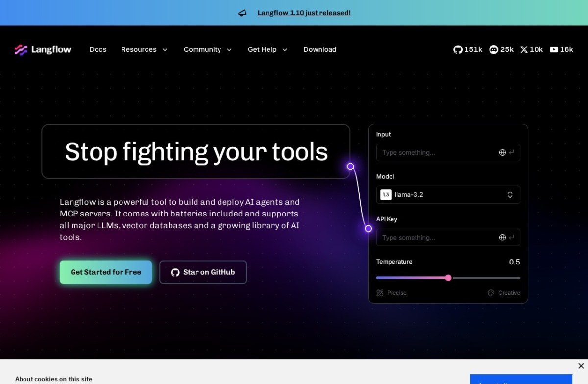Open the Docs page
Viewport: 588px width, 384px height.
point(98,49)
